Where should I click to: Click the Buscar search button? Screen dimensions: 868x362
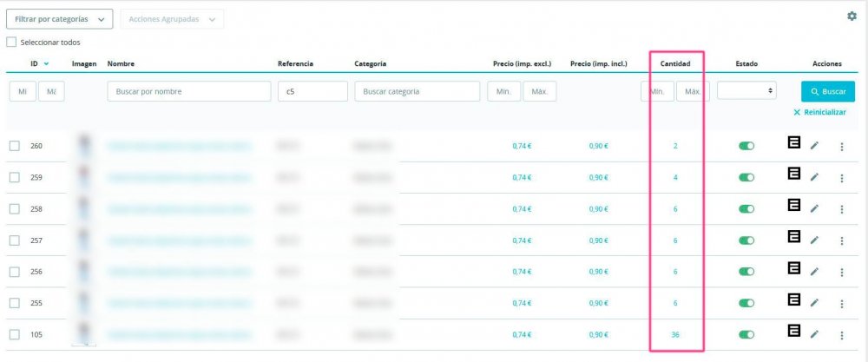[827, 91]
